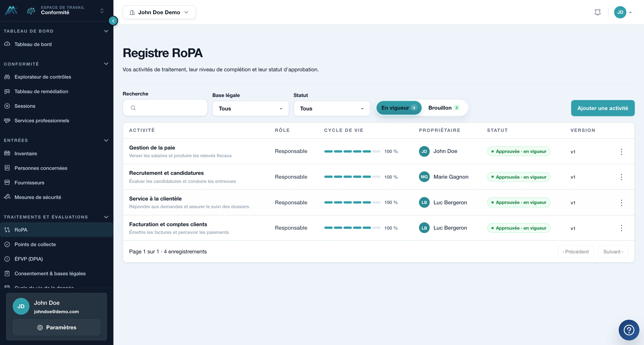Open the Statut dropdown
The height and width of the screenshot is (345, 644).
(332, 108)
